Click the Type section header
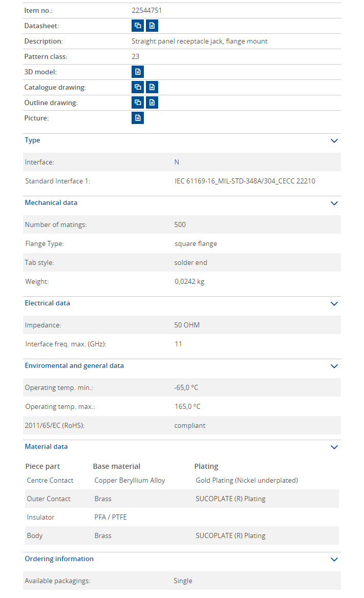Screen dimensions: 364x598 32,140
